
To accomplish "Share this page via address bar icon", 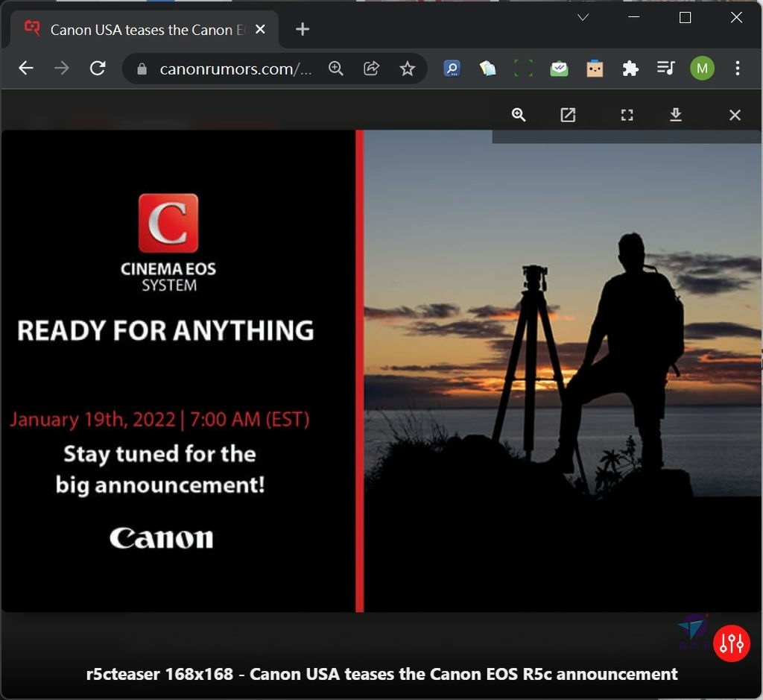I will (371, 69).
